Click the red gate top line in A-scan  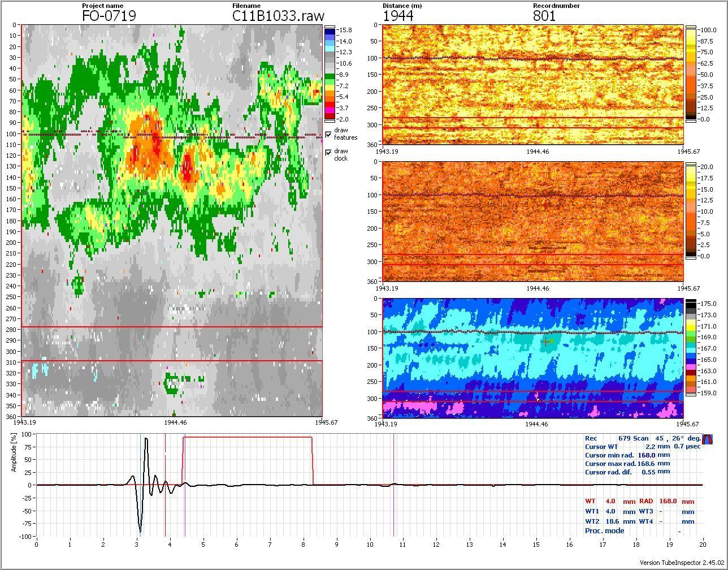click(248, 437)
